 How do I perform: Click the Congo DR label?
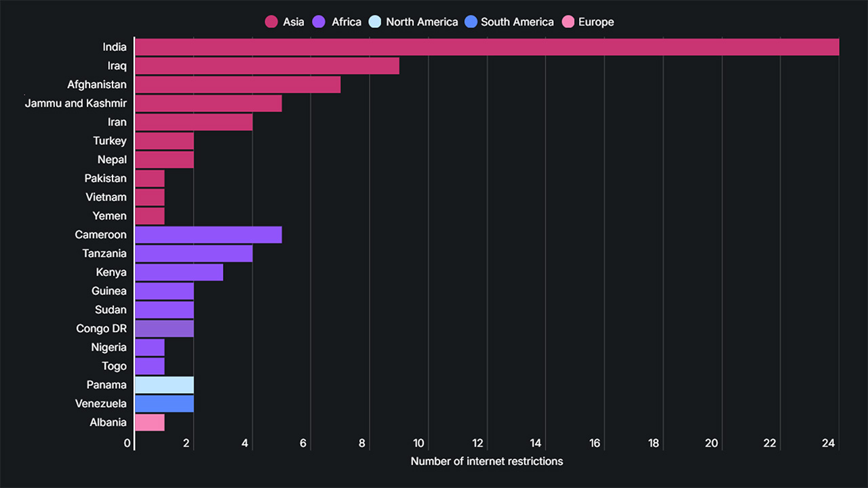(x=101, y=328)
